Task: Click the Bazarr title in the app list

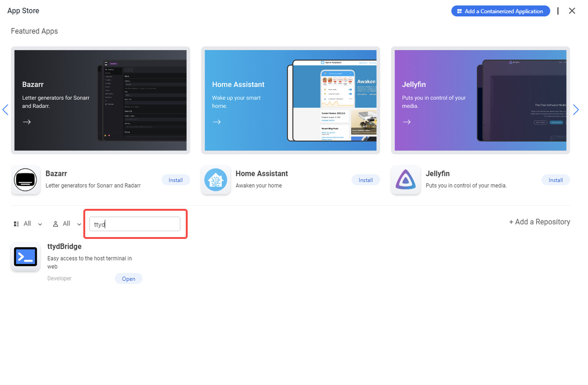Action: pos(57,174)
